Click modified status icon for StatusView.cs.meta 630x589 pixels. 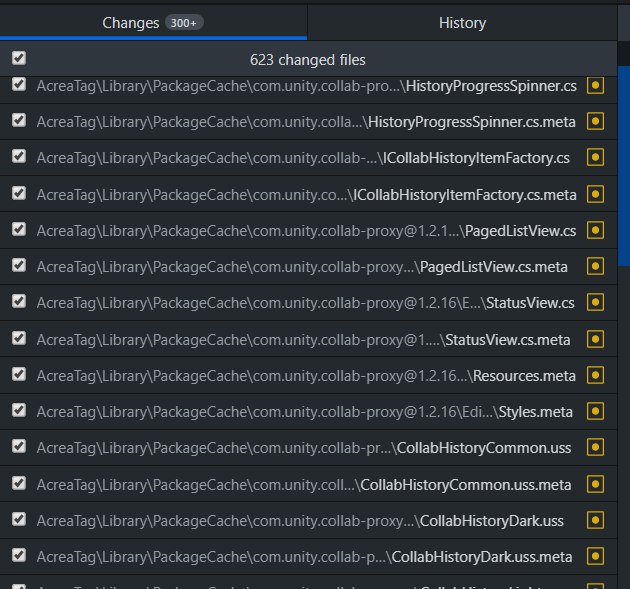coord(595,339)
